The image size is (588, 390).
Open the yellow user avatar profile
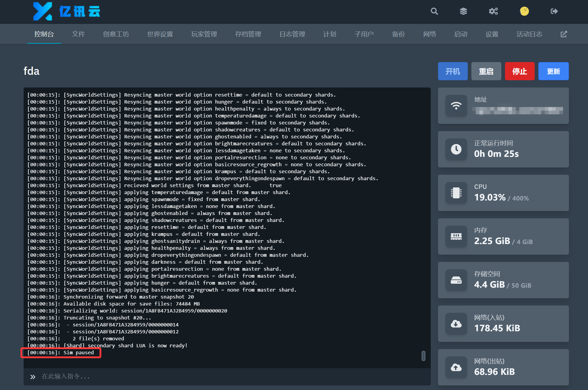click(524, 11)
